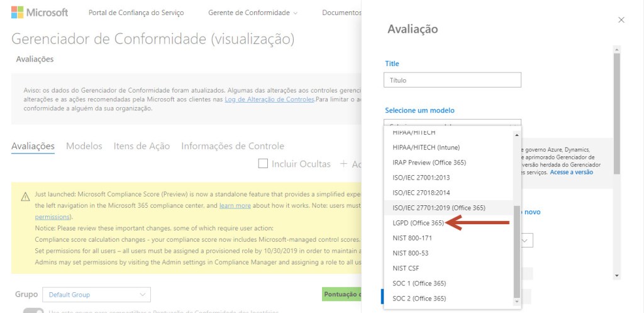Click the warning triangle icon in yellow banner
The width and height of the screenshot is (644, 313).
pos(24,196)
